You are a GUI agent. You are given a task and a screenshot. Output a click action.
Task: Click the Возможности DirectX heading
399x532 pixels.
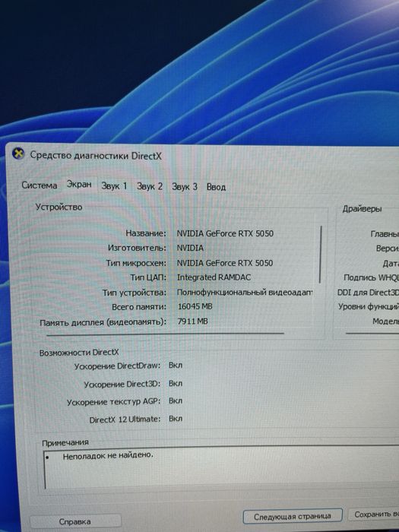tap(79, 353)
